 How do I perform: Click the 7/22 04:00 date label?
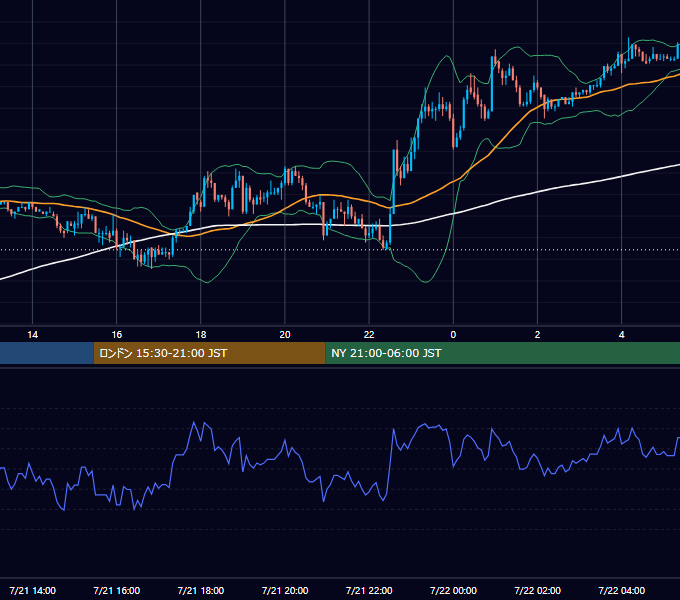click(621, 590)
